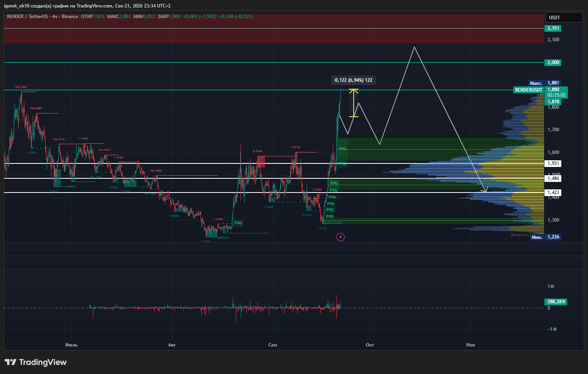Select the 1,486 horizontal line label
The image size is (588, 374).
[553, 178]
